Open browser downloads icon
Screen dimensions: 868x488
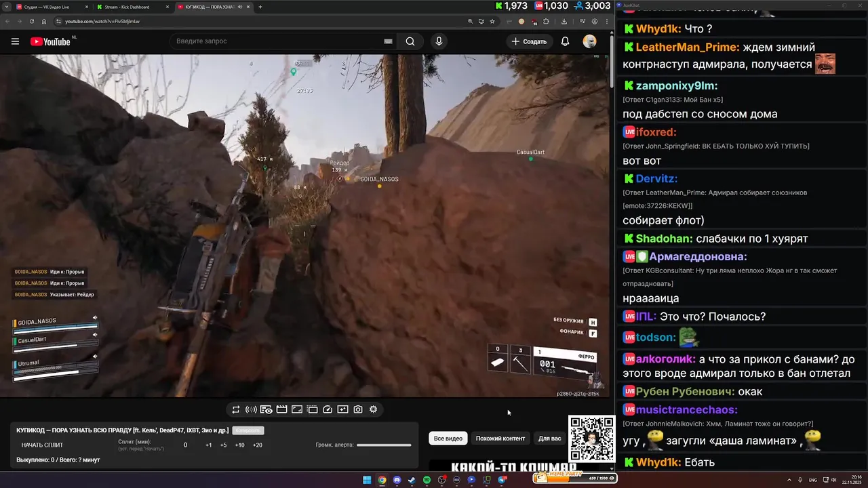pos(564,21)
